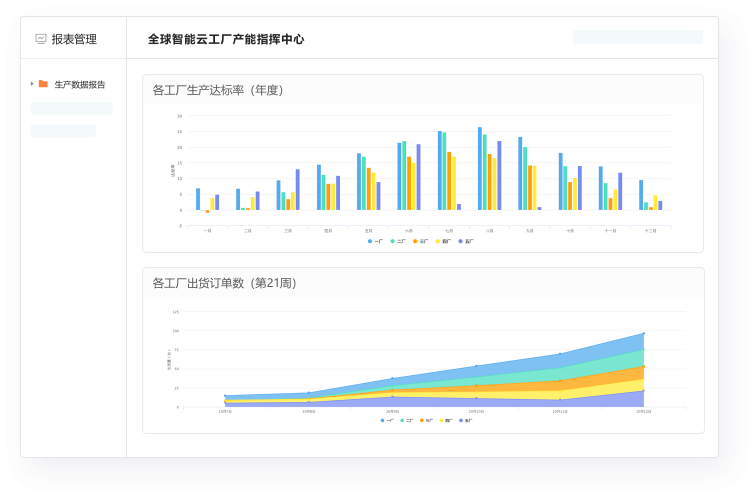This screenshot has width=755, height=498.
Task: Toggle 三厂 legend in the 达标率 bar chart
Action: 420,241
